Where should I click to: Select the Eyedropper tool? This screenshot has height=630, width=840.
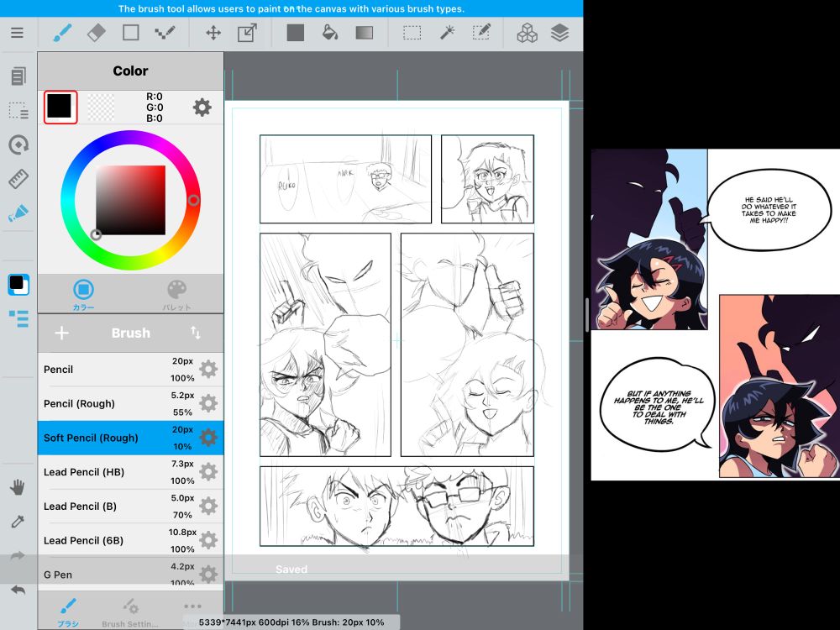tap(18, 522)
